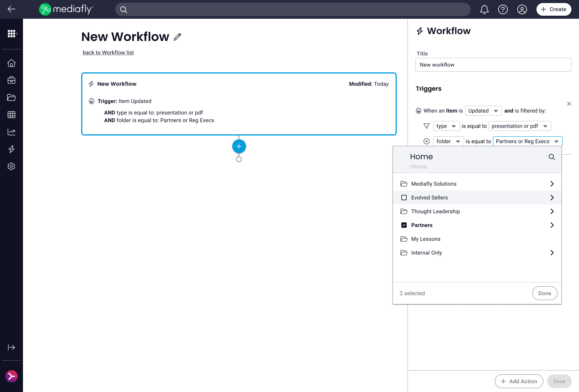Search folders with picker magnifier icon

pyautogui.click(x=552, y=157)
